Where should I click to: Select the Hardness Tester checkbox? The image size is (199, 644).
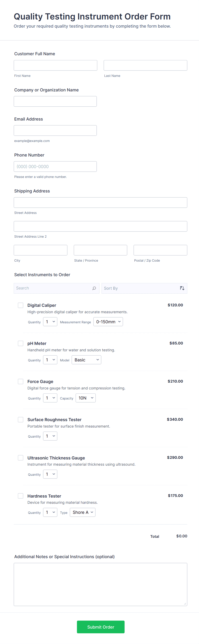(x=21, y=496)
